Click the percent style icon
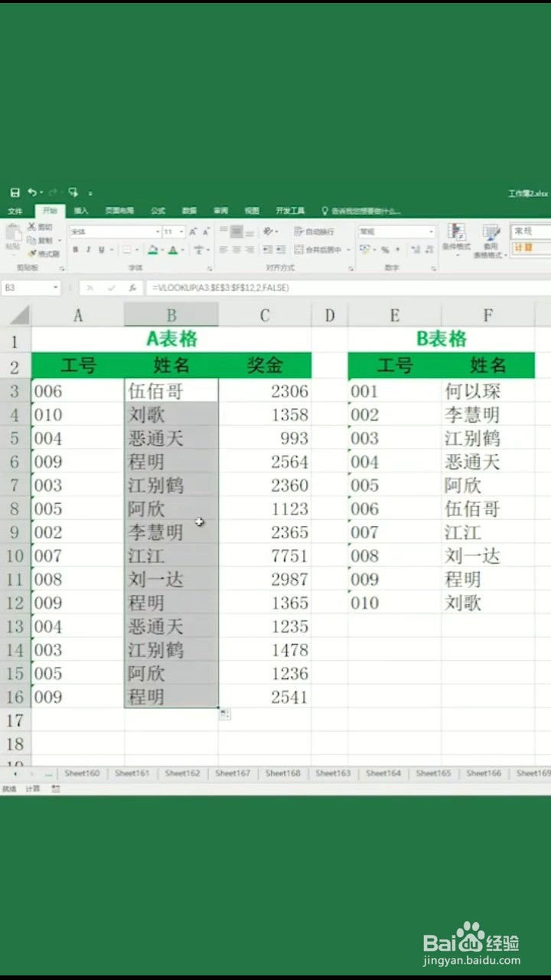Image resolution: width=551 pixels, height=980 pixels. [385, 250]
